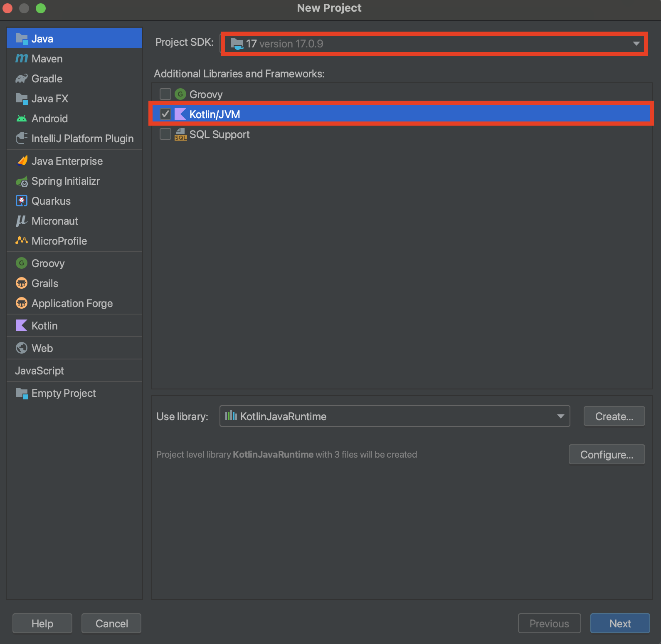Click the Groovy framework label text
661x644 pixels.
206,94
